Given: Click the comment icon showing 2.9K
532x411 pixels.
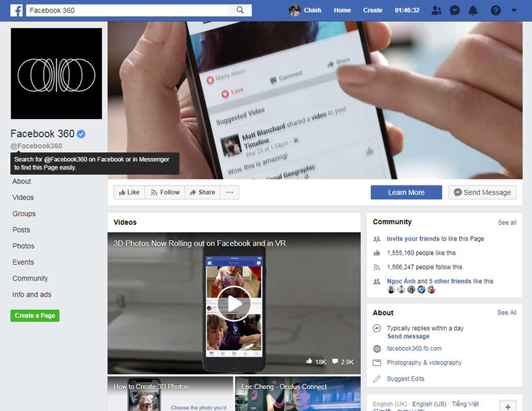Looking at the screenshot, I should [335, 362].
